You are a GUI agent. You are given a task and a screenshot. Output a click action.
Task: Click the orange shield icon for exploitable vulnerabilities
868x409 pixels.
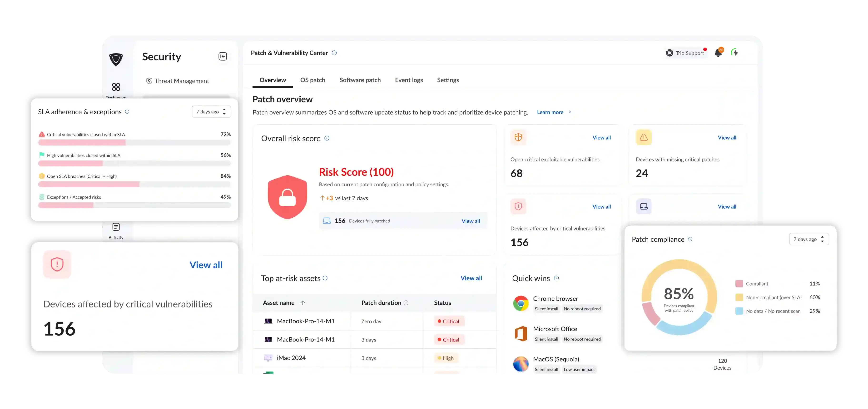pyautogui.click(x=518, y=137)
